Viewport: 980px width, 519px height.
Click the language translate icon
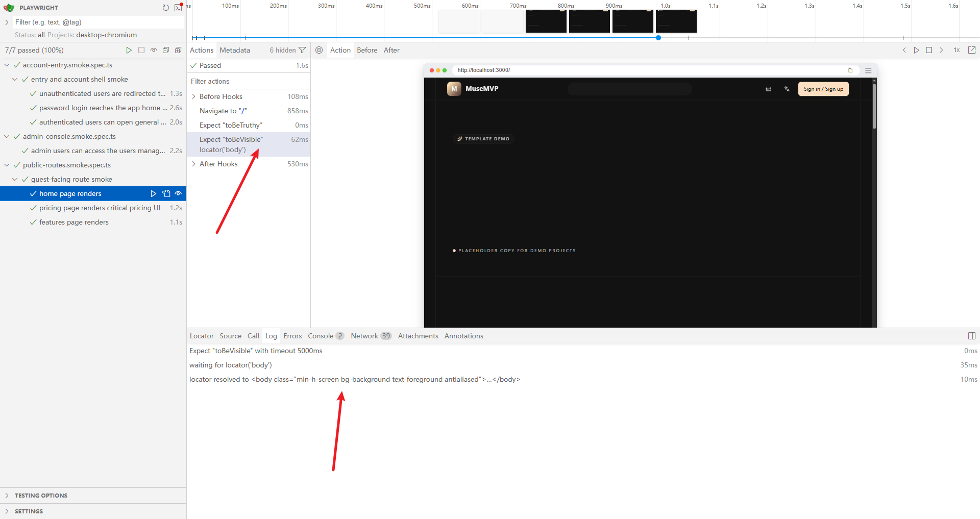pos(787,89)
